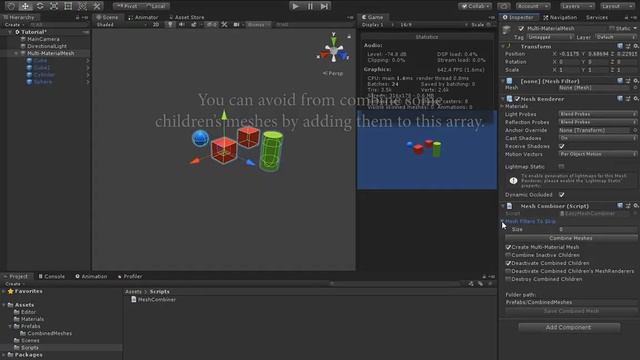Open the Mesh Renderer help icon

point(620,99)
